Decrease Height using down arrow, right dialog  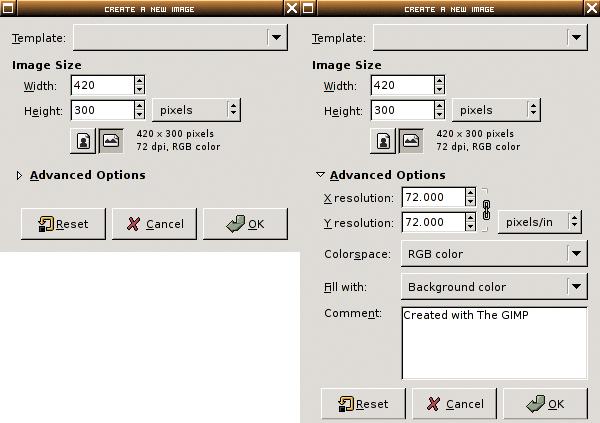click(439, 115)
